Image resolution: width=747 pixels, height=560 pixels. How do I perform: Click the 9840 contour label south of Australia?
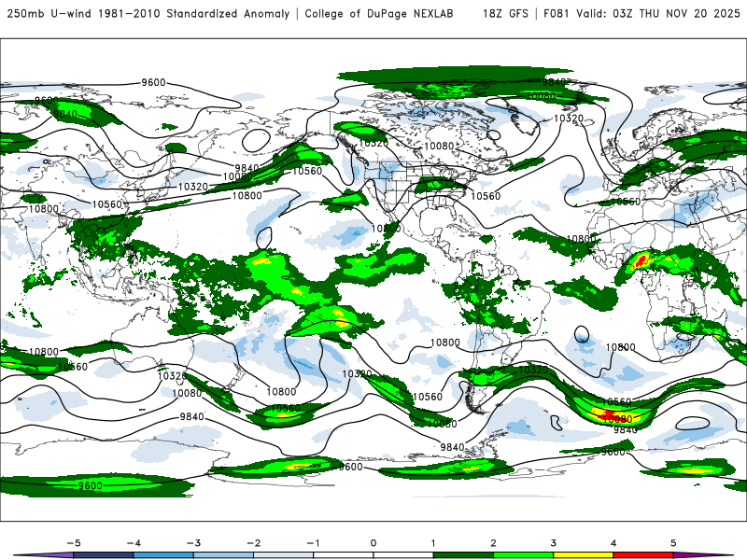click(x=192, y=416)
